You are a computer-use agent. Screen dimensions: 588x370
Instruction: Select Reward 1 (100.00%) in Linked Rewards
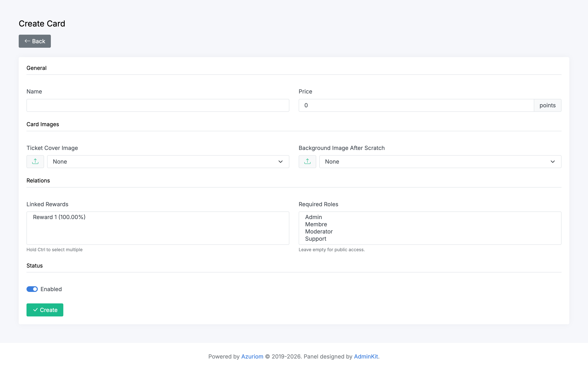(59, 217)
